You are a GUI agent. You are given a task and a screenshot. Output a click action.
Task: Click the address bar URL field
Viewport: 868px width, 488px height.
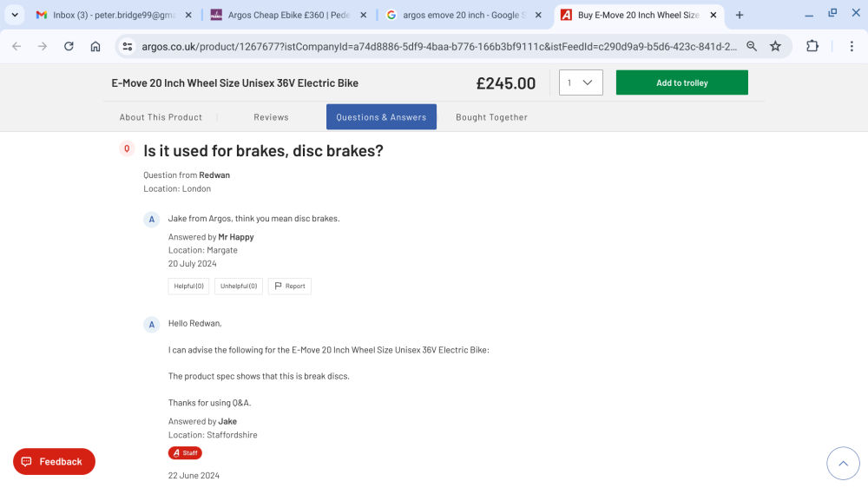pos(434,46)
